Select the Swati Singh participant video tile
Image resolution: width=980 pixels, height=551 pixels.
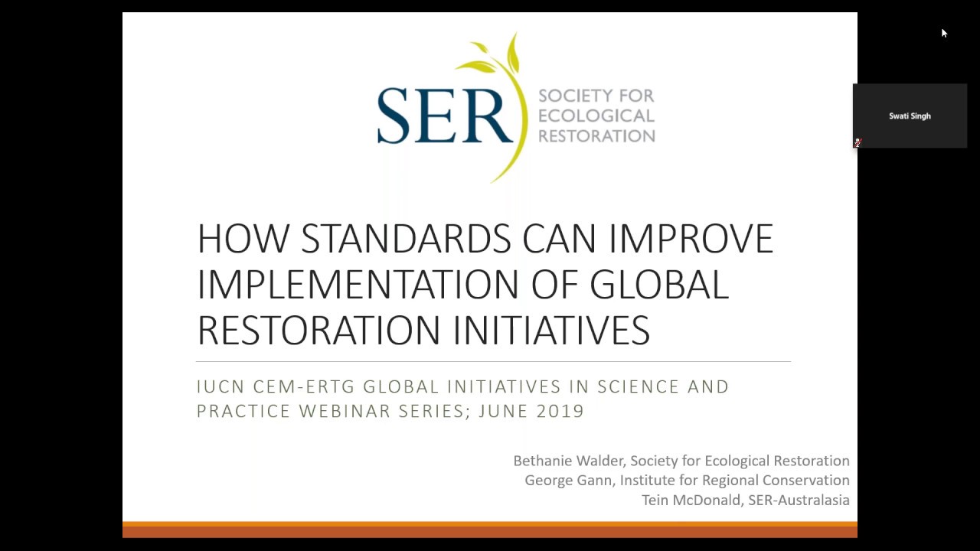click(910, 116)
